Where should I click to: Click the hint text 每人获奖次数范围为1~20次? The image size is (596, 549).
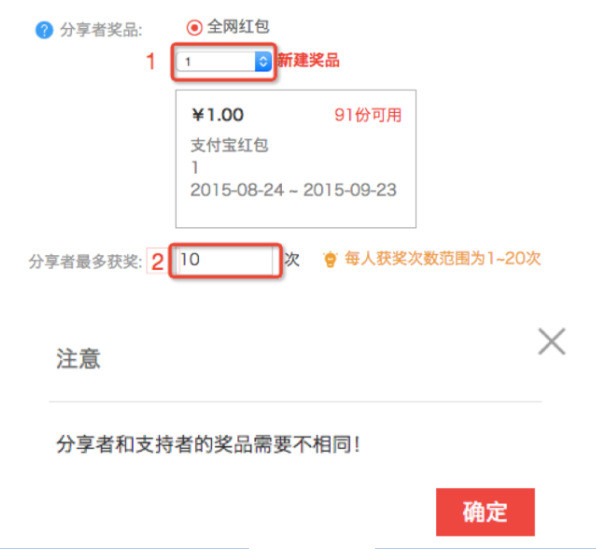point(442,259)
